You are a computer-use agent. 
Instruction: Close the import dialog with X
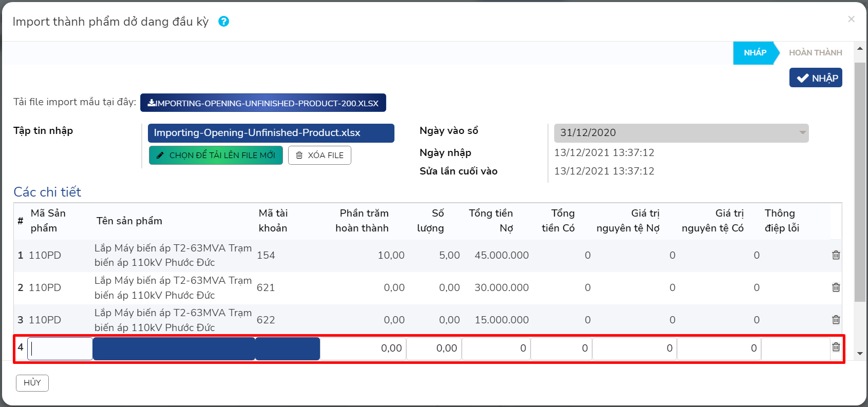pyautogui.click(x=851, y=19)
